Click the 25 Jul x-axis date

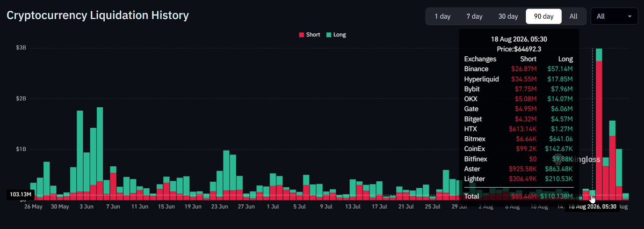[x=433, y=206]
